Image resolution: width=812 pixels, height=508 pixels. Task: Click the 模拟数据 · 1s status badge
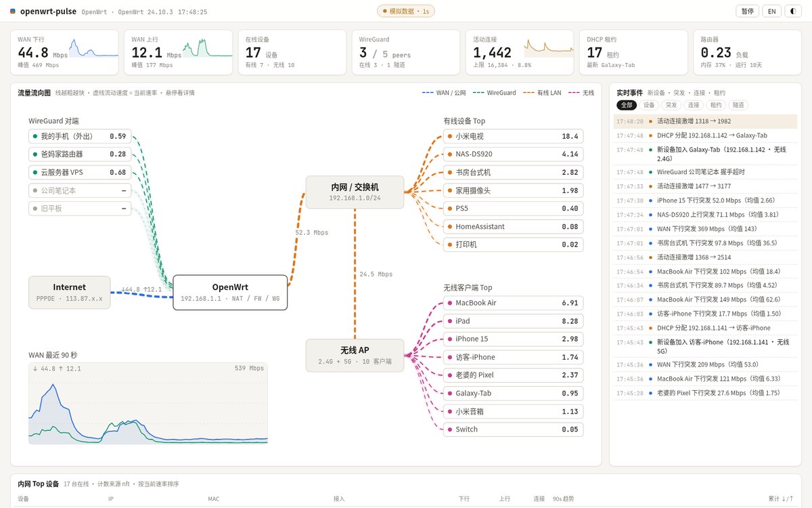pos(406,12)
